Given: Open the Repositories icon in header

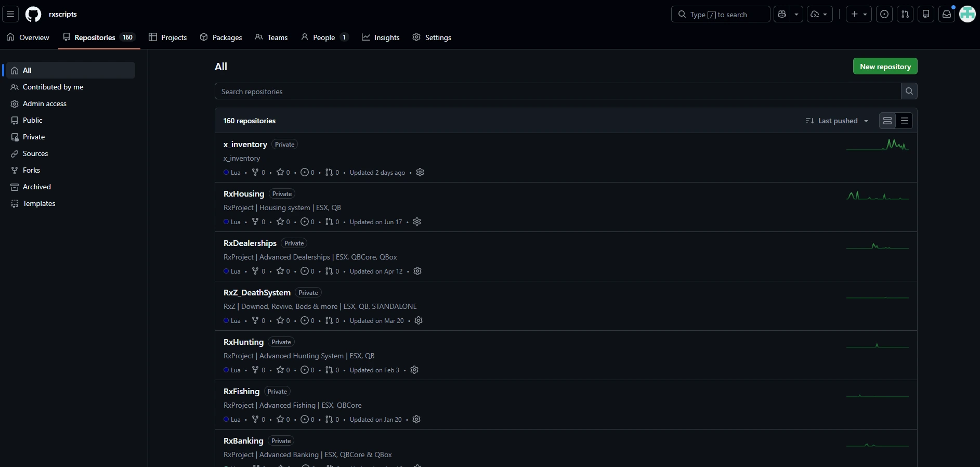Looking at the screenshot, I should (x=926, y=14).
